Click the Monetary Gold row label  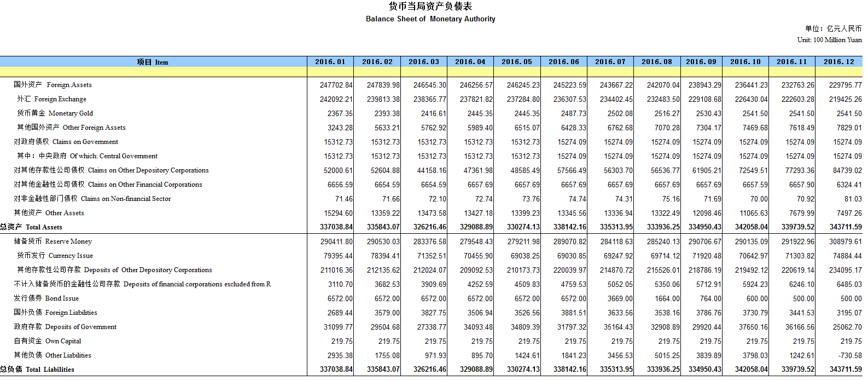55,113
